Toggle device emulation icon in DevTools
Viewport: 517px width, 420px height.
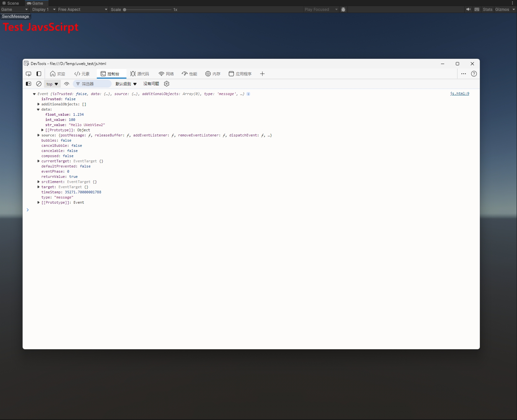pyautogui.click(x=39, y=74)
